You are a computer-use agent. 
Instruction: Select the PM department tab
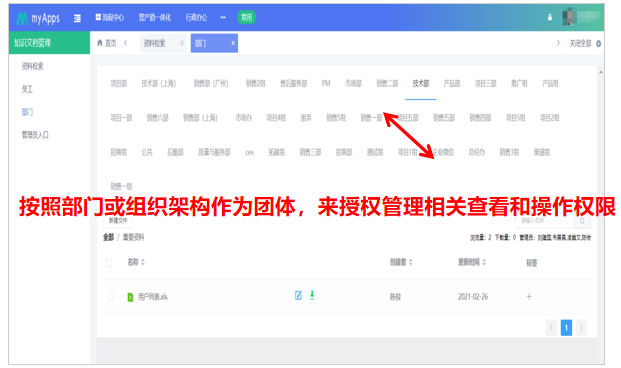326,83
